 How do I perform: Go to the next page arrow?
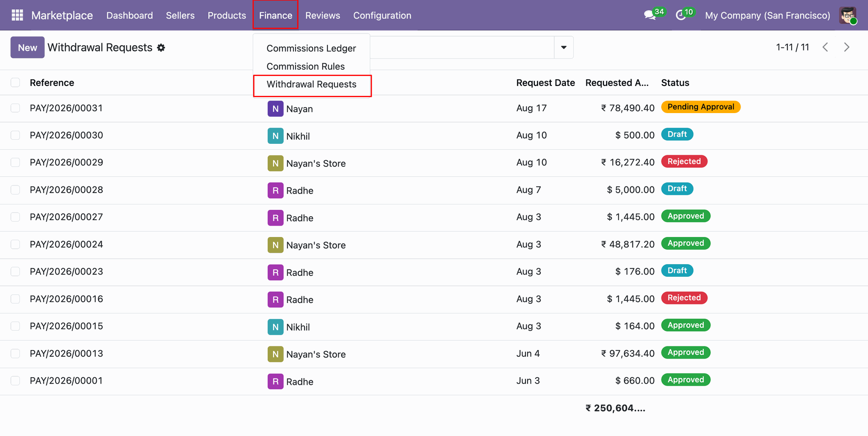846,47
